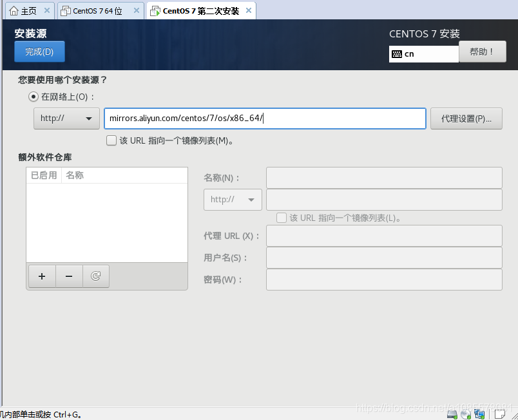Click the hard disk status icon in the status bar
The height and width of the screenshot is (420, 518).
(x=452, y=414)
